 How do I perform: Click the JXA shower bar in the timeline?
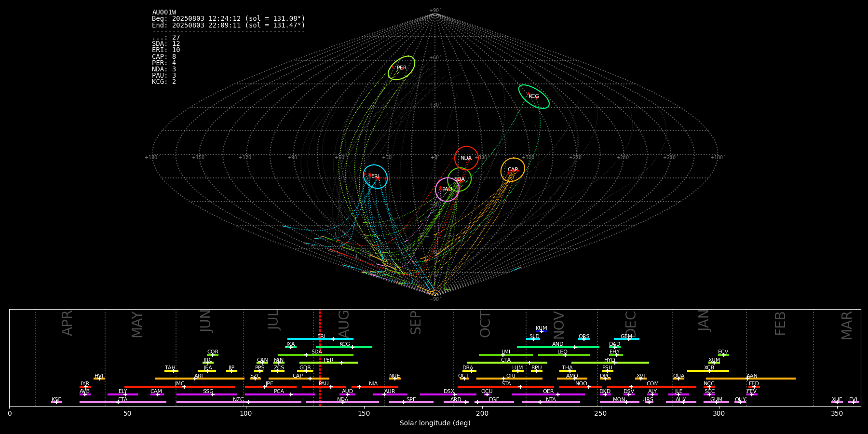(291, 347)
